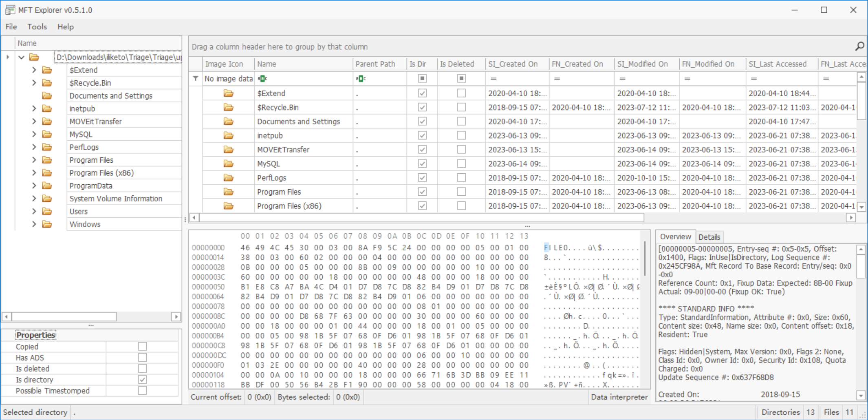Click the $Recycle.Bin row folder icon in grid
The height and width of the screenshot is (420, 868).
point(229,107)
